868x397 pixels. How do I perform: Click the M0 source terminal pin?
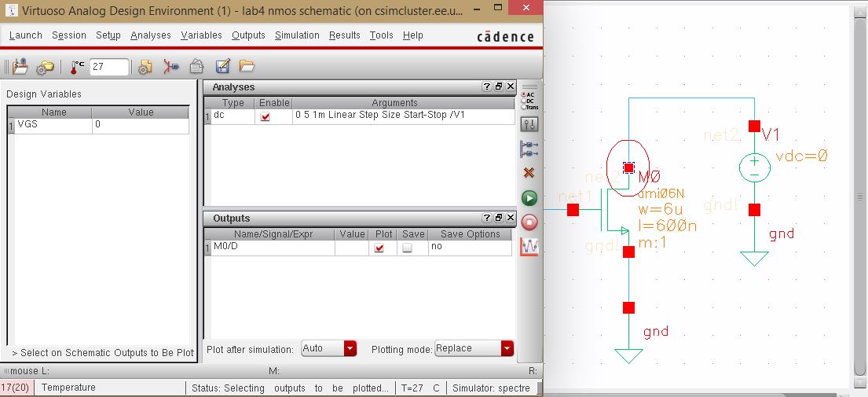pos(628,252)
